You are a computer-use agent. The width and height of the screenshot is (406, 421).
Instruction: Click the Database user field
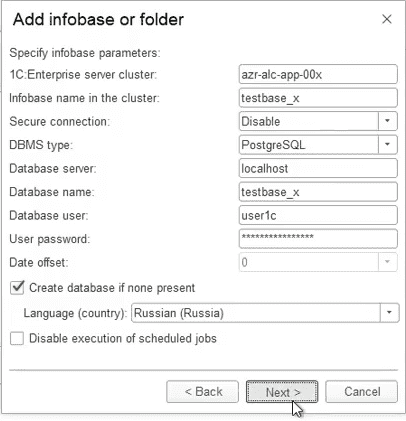coord(318,215)
